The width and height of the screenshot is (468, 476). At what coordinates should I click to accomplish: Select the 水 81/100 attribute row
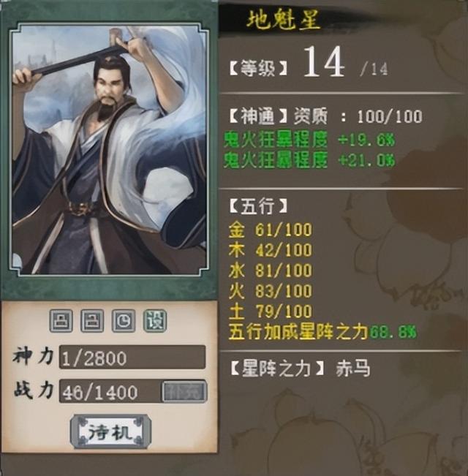270,271
